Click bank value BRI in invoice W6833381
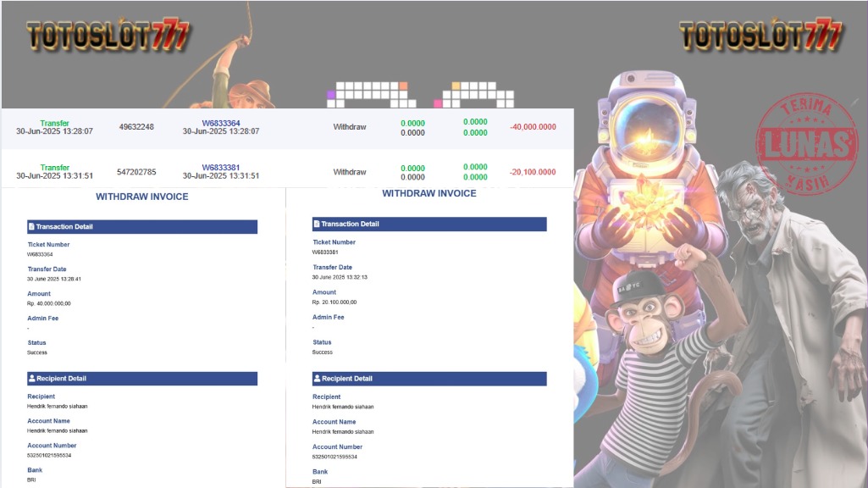868x488 pixels. [317, 482]
